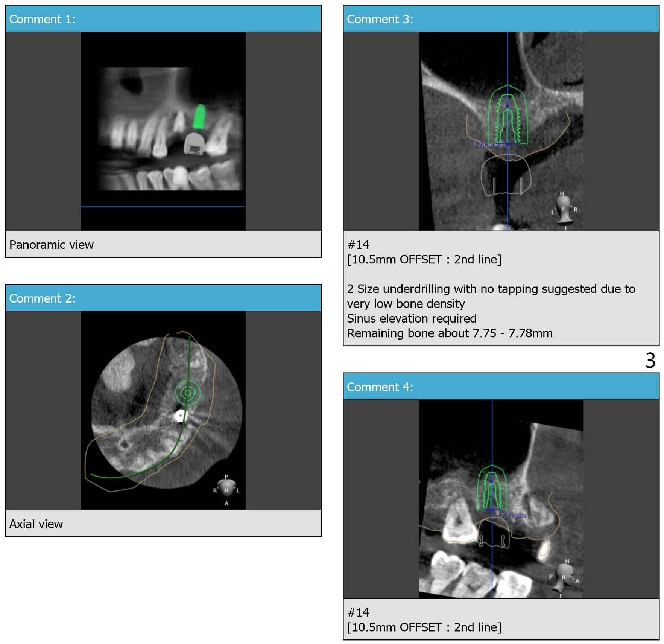Viewport: 664px width, 644px height.
Task: Click the 7.78 mm measurement label
Action: pyautogui.click(x=485, y=145)
